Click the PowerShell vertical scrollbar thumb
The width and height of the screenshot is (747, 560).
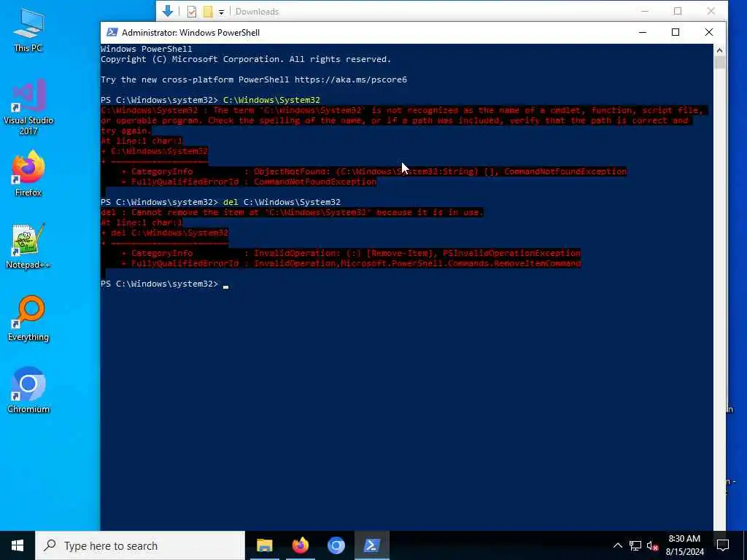pos(719,63)
